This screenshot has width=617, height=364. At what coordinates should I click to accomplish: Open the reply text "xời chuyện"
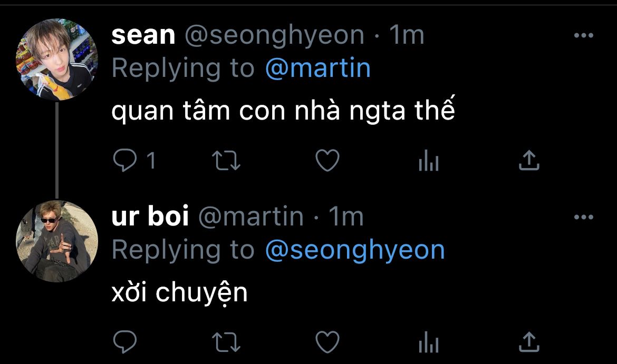tap(179, 293)
